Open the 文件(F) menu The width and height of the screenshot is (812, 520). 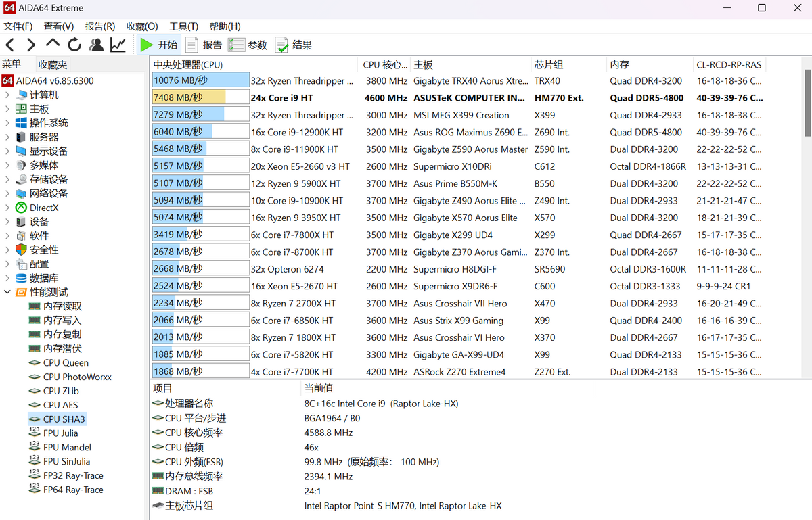pos(18,26)
